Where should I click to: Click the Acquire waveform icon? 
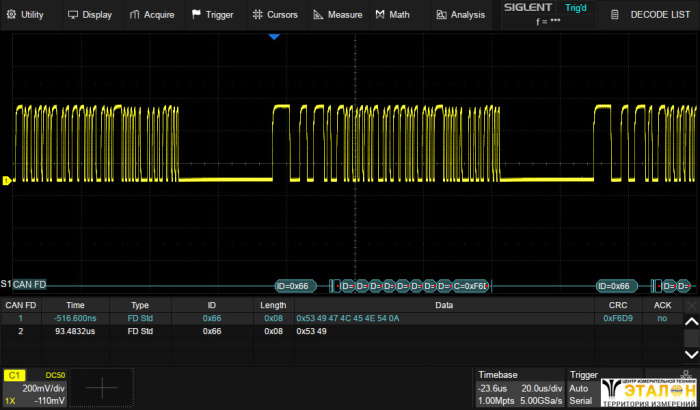[x=136, y=15]
